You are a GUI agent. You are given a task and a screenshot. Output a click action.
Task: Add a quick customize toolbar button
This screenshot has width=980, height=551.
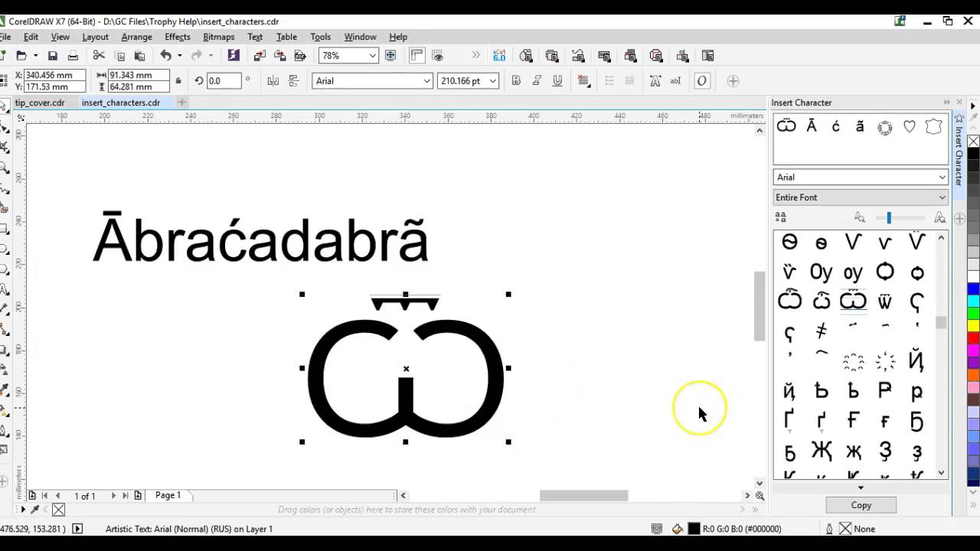[x=733, y=81]
